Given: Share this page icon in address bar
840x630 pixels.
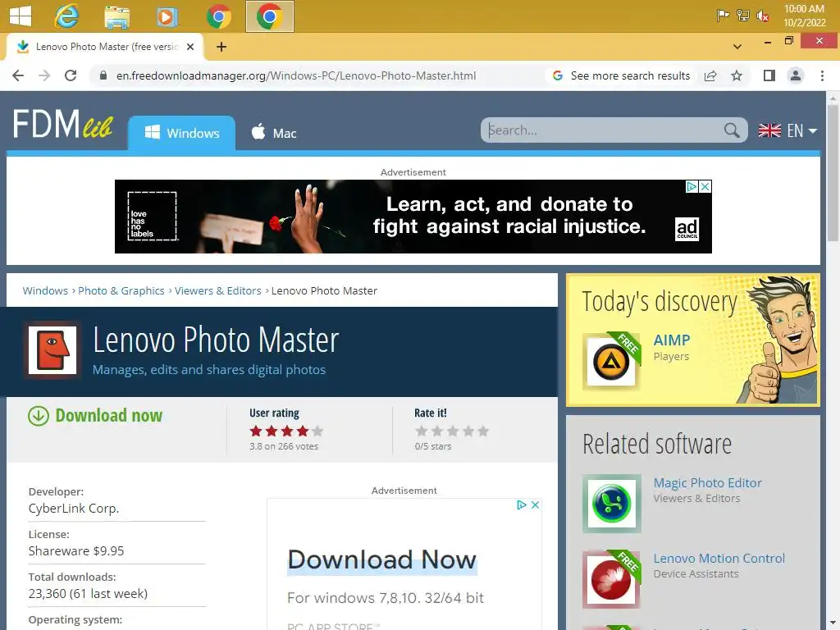Looking at the screenshot, I should pyautogui.click(x=710, y=75).
